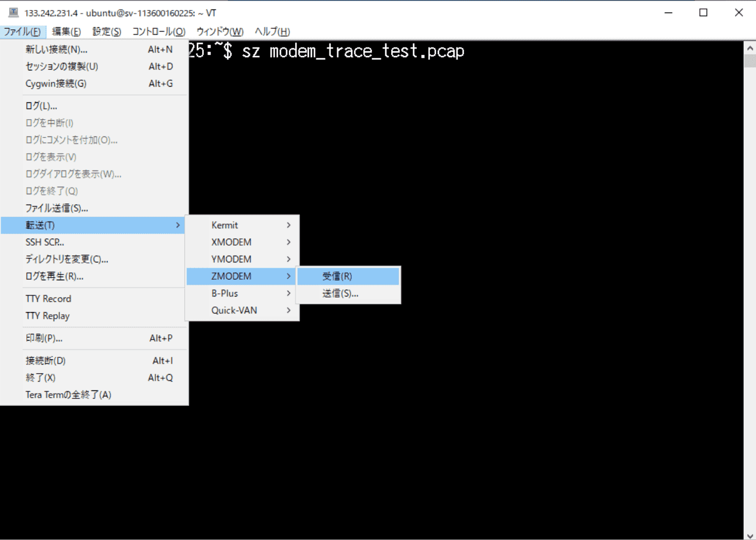
Task: Click the scrollbar up arrow
Action: click(x=750, y=48)
